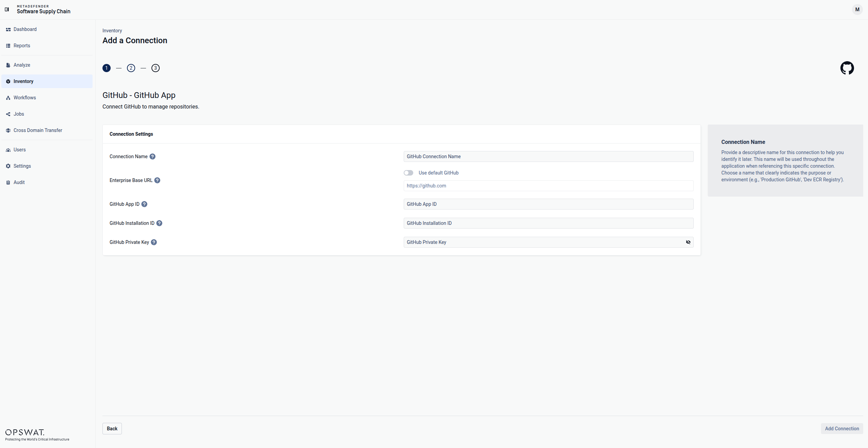Click the Inventory box icon
Viewport: 868px width, 448px height.
8,82
